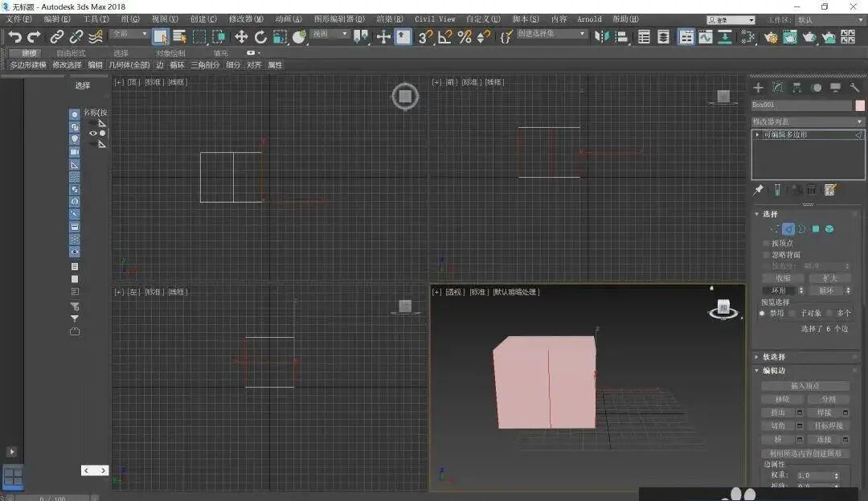Viewport: 868px width, 501px height.
Task: Activate the Select and Rotate tool
Action: [260, 36]
